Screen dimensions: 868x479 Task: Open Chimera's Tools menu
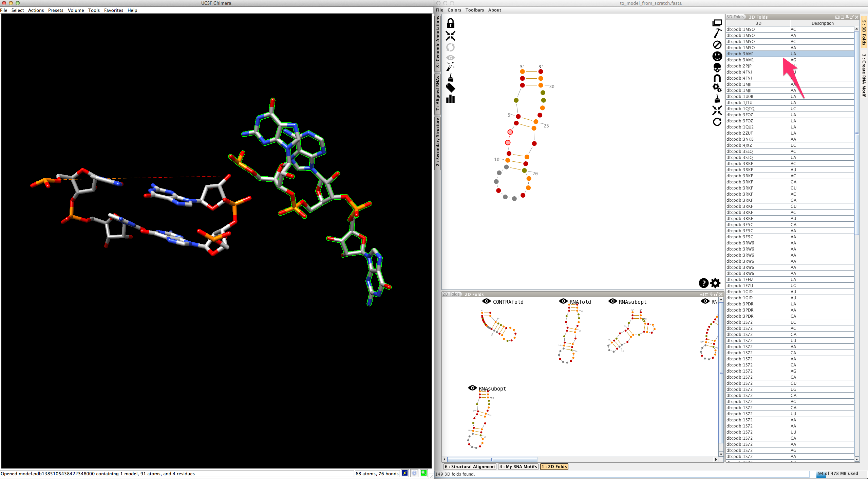94,10
